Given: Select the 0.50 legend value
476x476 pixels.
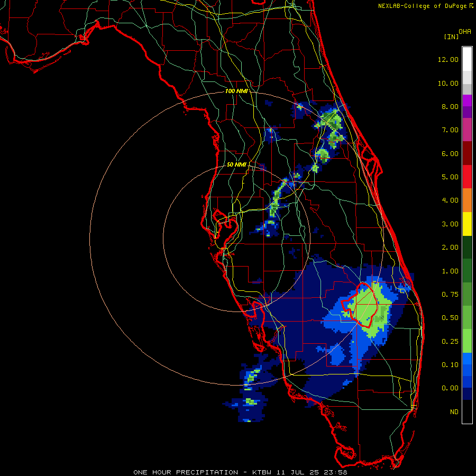Looking at the screenshot, I should point(450,318).
